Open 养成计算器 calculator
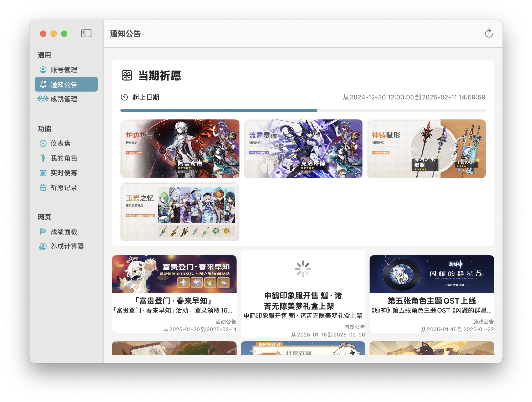532x402 pixels. click(67, 247)
